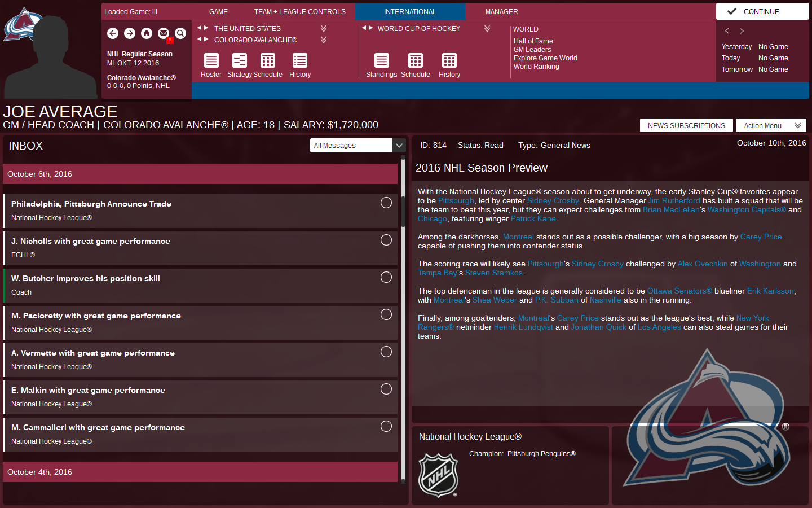Expand The United States country dropdown
Image resolution: width=812 pixels, height=508 pixels.
tap(324, 28)
